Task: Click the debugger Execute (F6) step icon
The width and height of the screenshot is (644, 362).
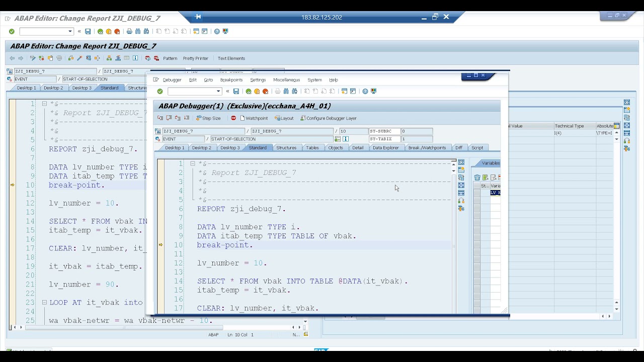Action: point(169,118)
